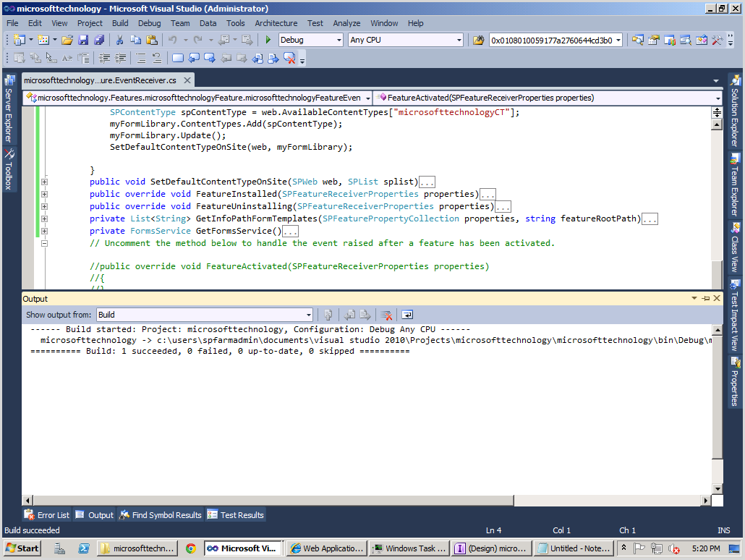The height and width of the screenshot is (560, 745).
Task: Comment out the selected lines icon
Action: (140, 59)
